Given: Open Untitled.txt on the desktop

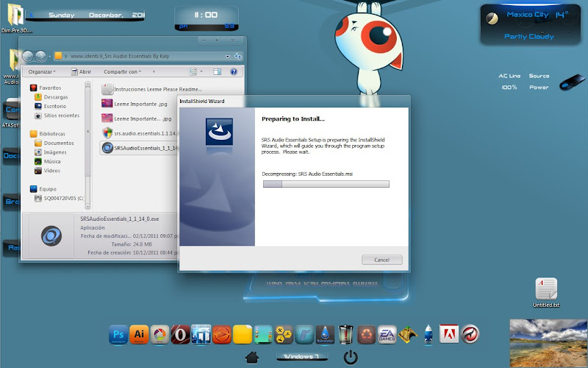Looking at the screenshot, I should 546,293.
